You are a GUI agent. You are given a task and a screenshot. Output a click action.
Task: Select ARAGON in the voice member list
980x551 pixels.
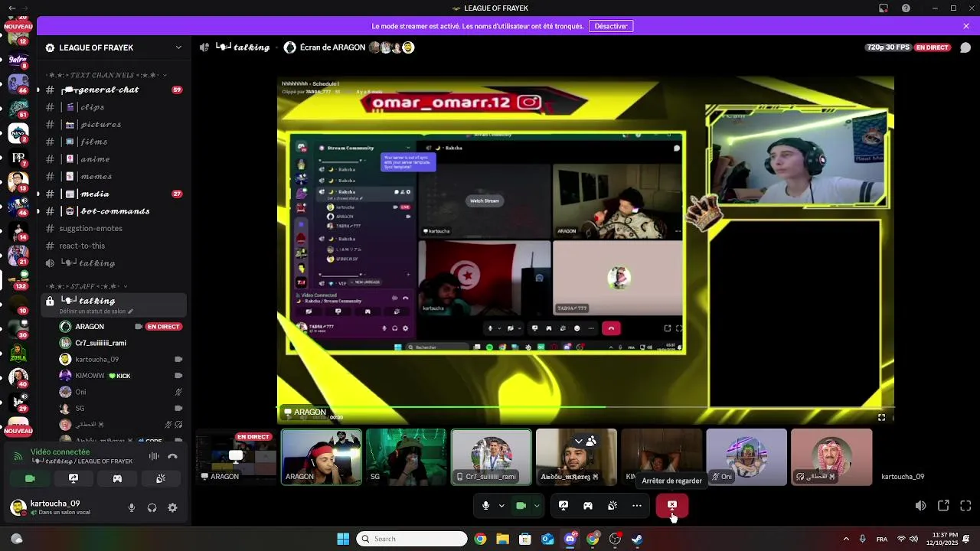[122, 327]
